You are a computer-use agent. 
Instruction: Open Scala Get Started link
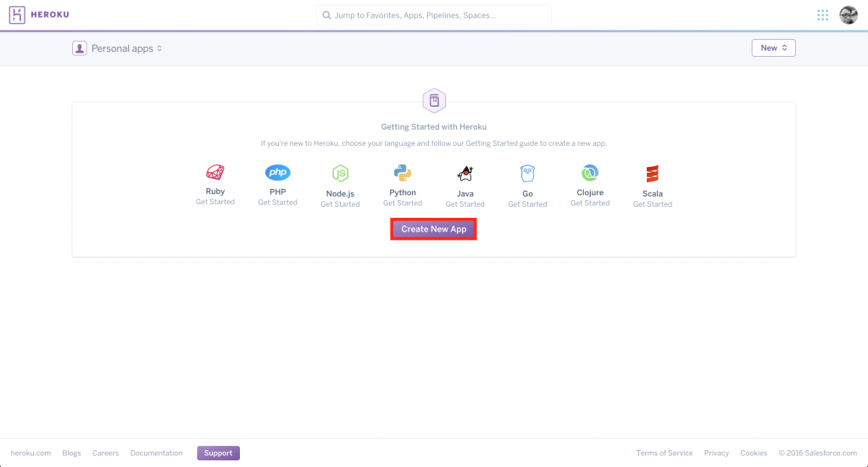[653, 204]
